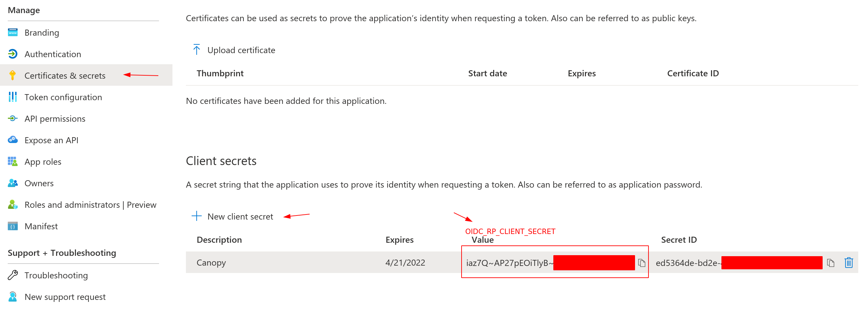868x313 pixels.
Task: Select the App roles grid icon
Action: [12, 161]
